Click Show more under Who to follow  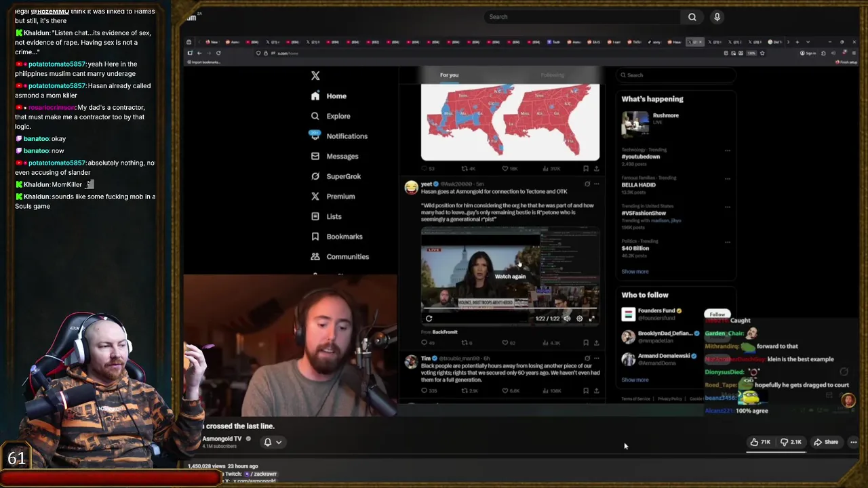(x=635, y=380)
